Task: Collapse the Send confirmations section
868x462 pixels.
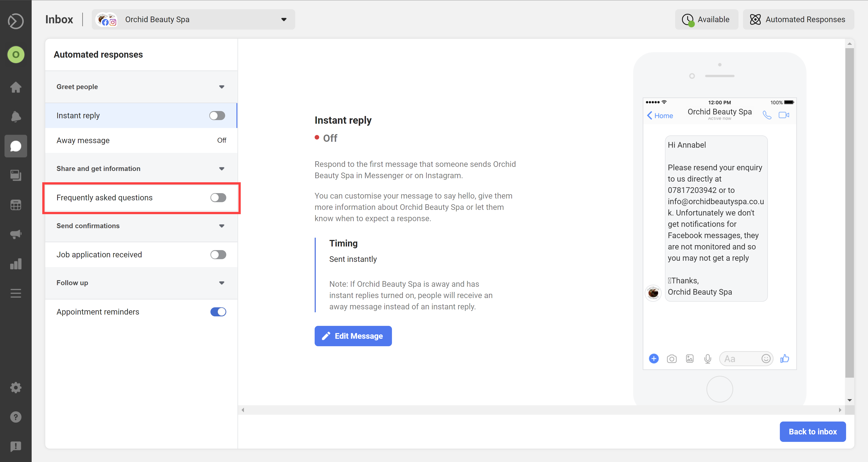Action: tap(221, 226)
